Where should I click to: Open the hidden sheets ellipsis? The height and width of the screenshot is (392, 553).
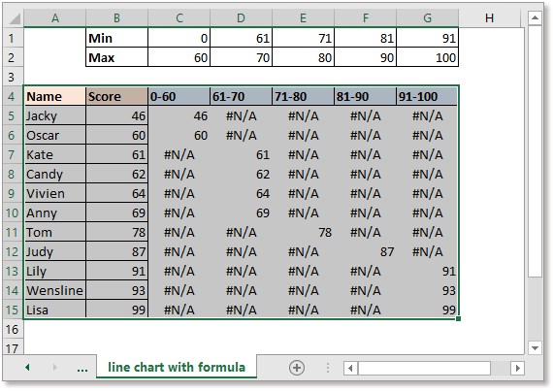[x=82, y=369]
